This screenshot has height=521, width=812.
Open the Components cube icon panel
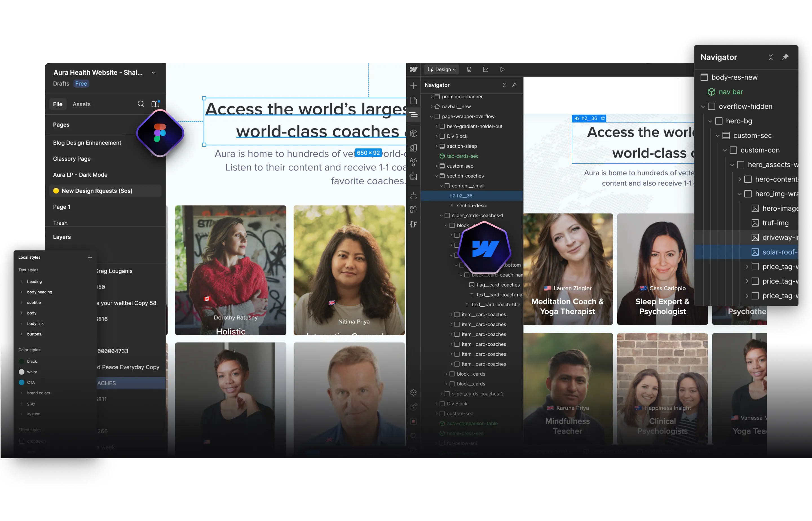413,133
